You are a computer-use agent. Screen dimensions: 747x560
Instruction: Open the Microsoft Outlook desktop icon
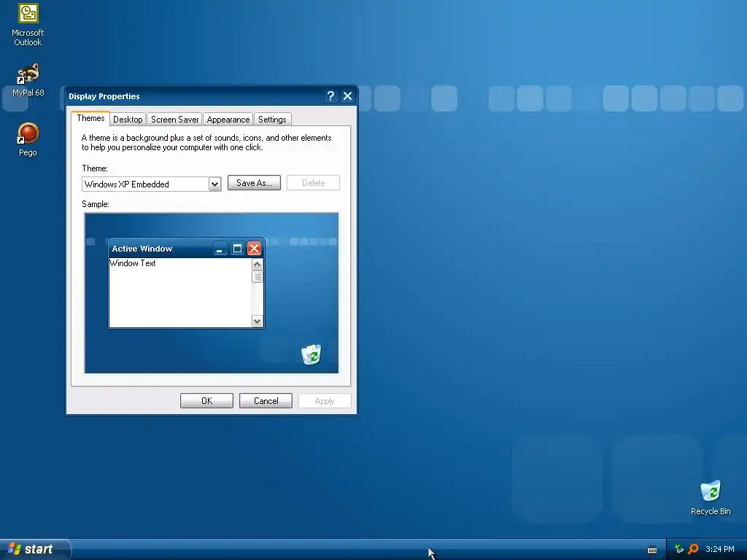point(28,24)
